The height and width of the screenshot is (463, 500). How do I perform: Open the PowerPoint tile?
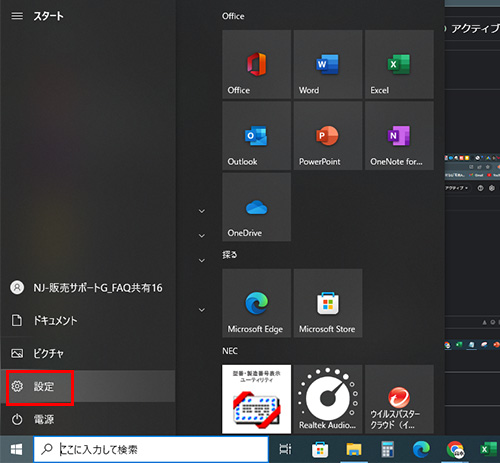pos(328,136)
